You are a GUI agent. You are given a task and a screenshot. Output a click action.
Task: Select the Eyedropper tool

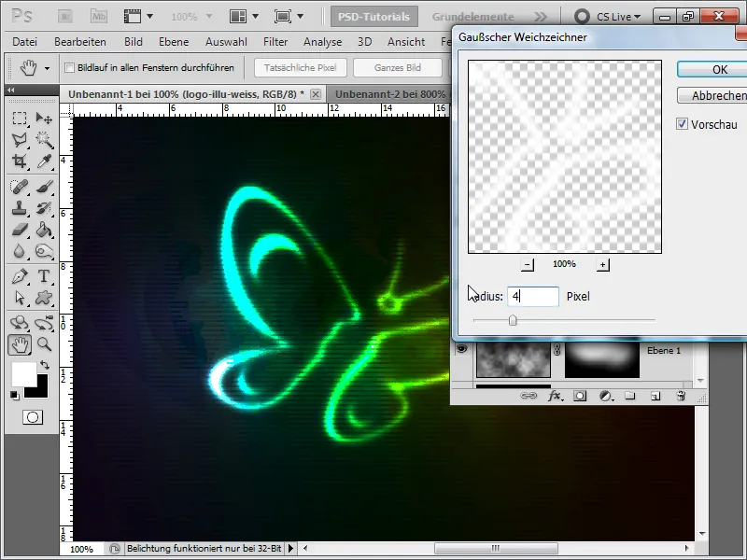click(x=43, y=161)
